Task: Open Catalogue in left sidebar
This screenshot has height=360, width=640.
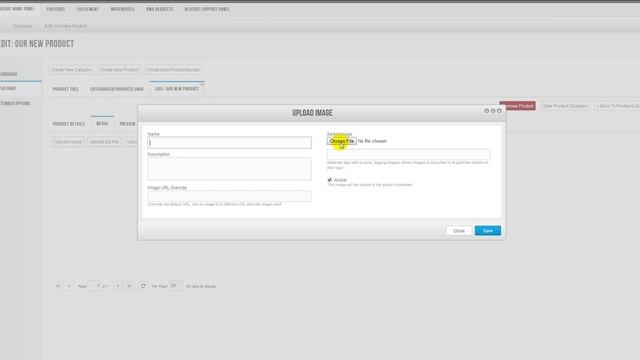Action: click(x=8, y=88)
